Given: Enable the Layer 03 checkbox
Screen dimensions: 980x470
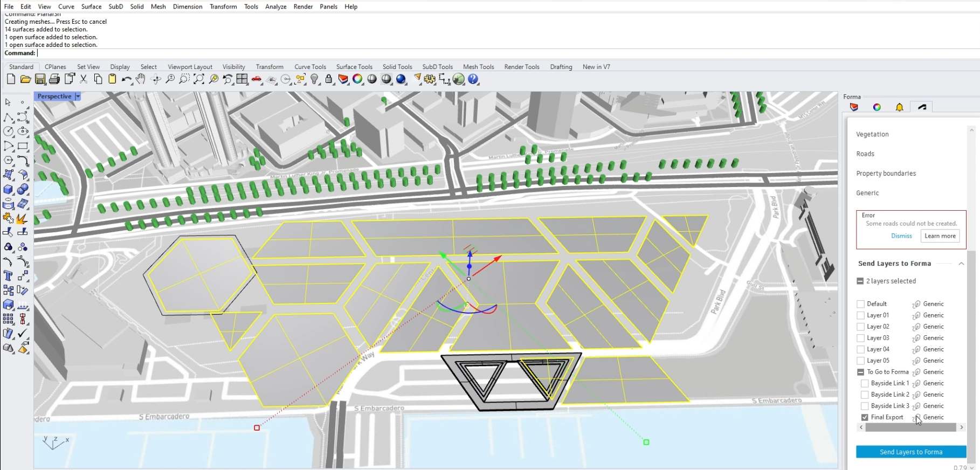Looking at the screenshot, I should [860, 338].
